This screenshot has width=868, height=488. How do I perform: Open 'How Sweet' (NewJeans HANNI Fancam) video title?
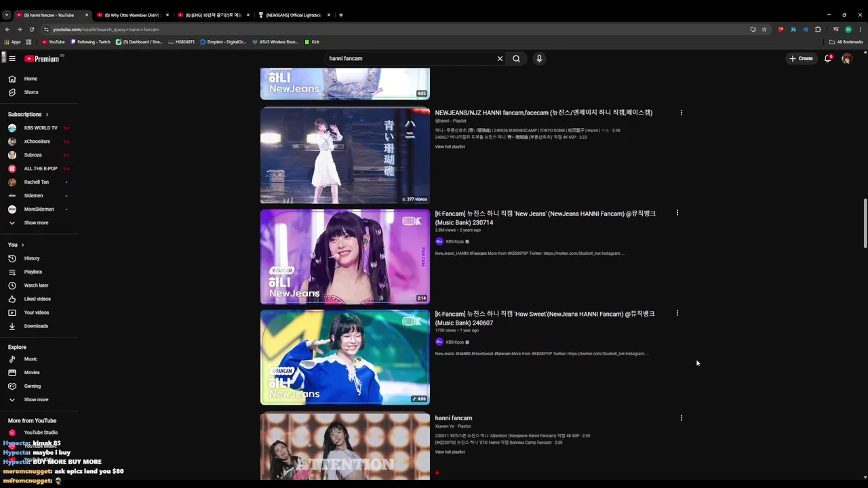545,319
